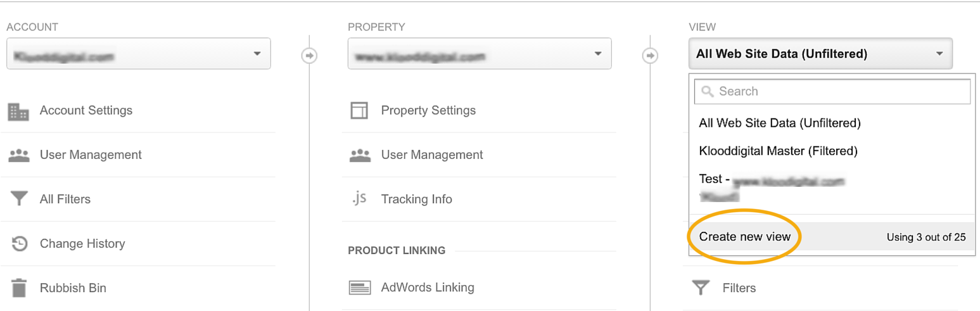Click the account User Management people icon
980x311 pixels.
click(18, 155)
